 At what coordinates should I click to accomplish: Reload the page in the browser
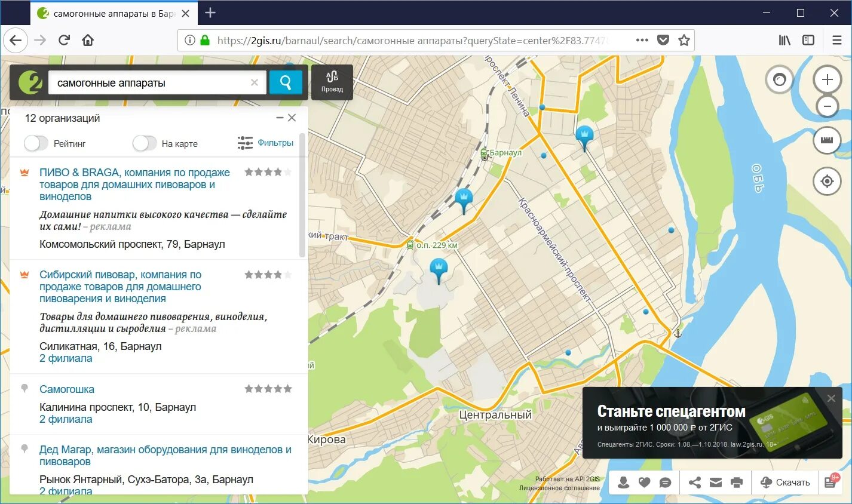point(64,40)
